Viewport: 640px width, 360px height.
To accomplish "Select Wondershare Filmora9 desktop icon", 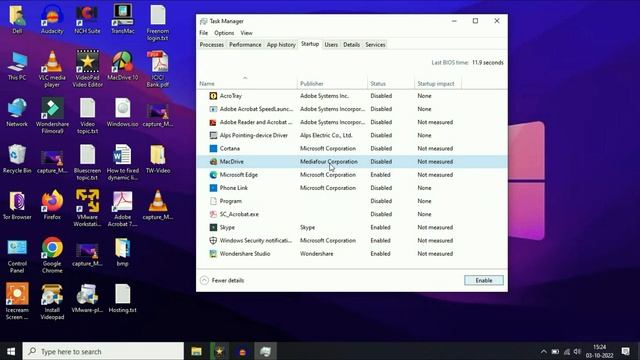I will [52, 116].
